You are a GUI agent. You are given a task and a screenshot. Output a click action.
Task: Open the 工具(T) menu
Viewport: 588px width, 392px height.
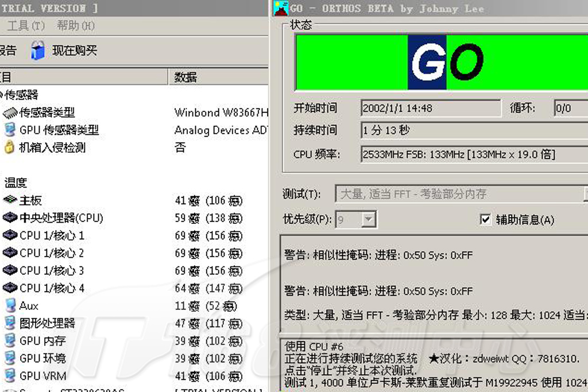(x=25, y=26)
